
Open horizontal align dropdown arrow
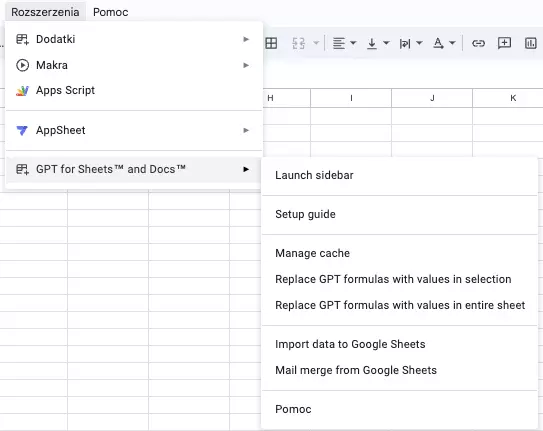pyautogui.click(x=353, y=43)
